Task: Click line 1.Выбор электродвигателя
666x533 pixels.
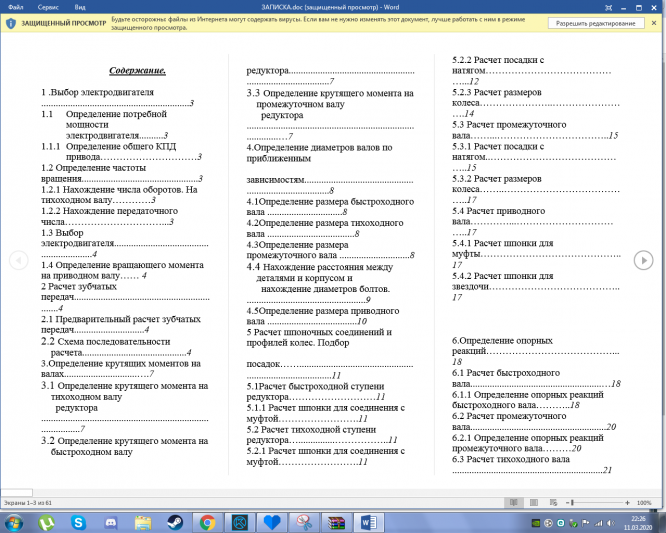Action: point(98,92)
